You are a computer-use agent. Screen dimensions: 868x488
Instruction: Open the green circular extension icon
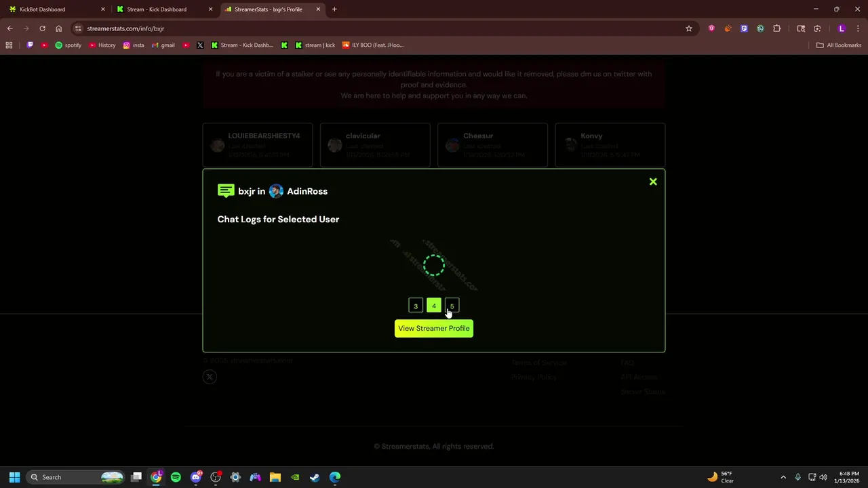tap(760, 28)
